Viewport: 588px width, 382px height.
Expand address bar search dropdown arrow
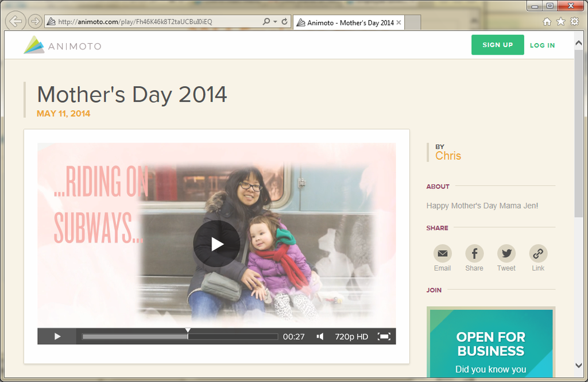tap(275, 22)
